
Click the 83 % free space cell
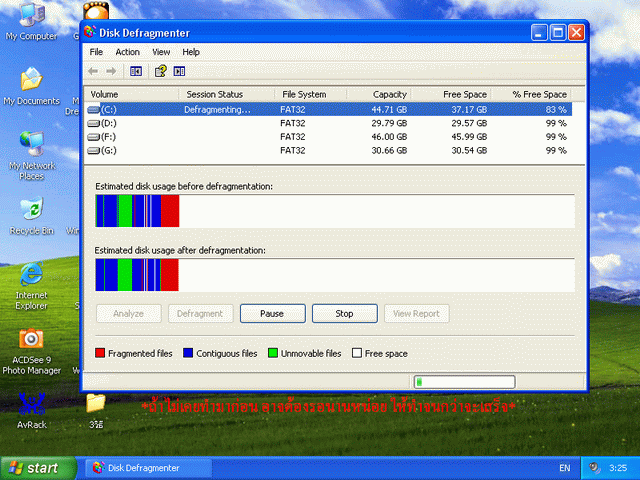[x=556, y=109]
